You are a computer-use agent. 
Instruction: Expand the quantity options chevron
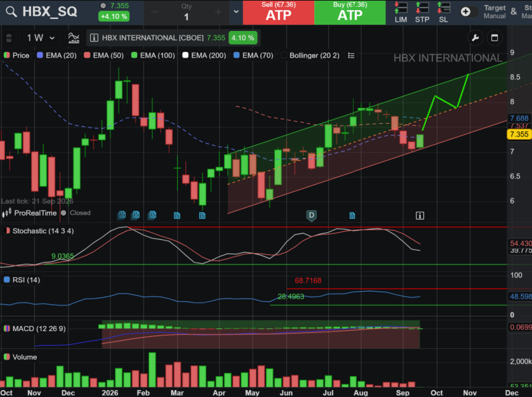[236, 12]
